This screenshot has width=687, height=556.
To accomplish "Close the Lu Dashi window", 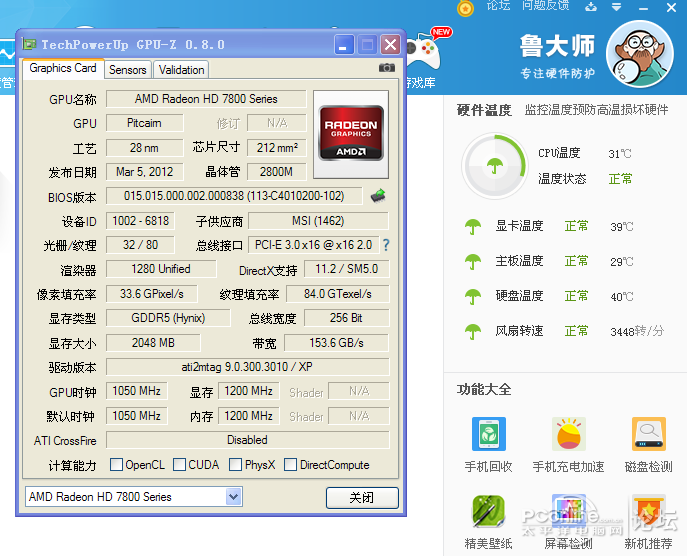I will coord(671,7).
